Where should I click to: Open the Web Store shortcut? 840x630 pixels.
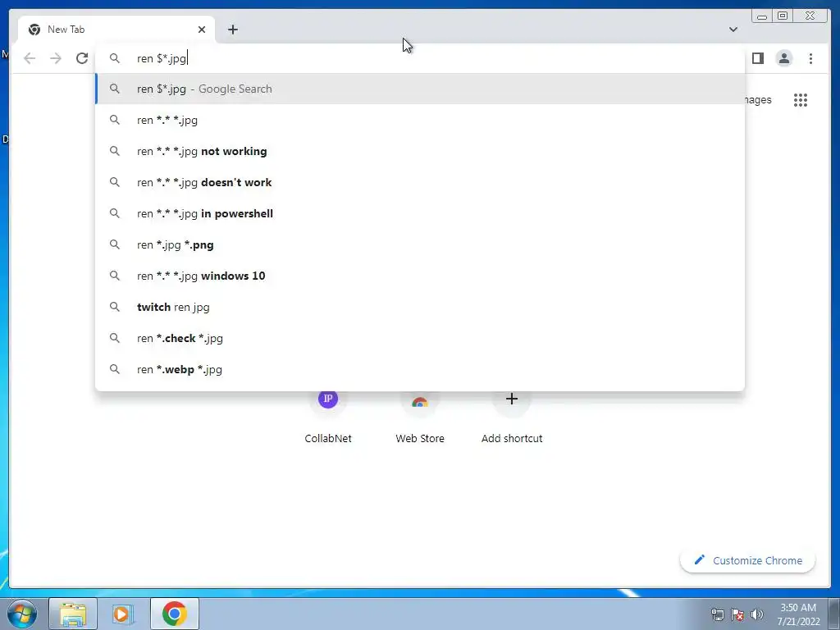tap(420, 418)
